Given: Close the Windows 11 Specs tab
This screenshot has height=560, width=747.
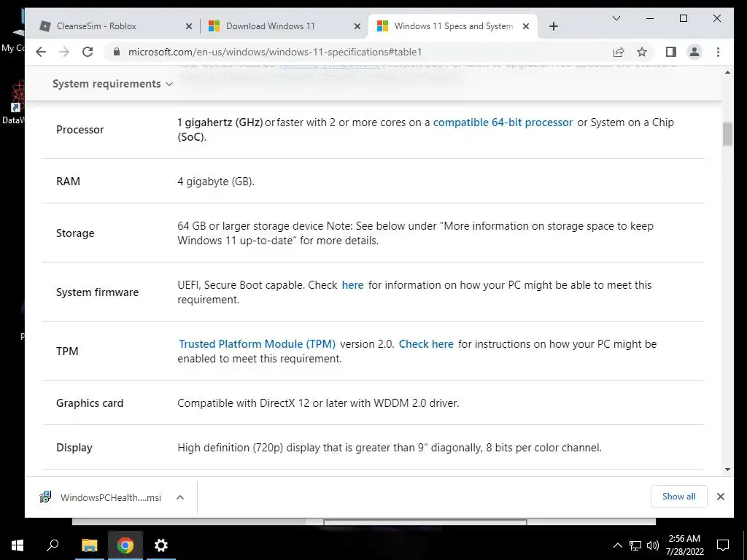Looking at the screenshot, I should click(526, 26).
